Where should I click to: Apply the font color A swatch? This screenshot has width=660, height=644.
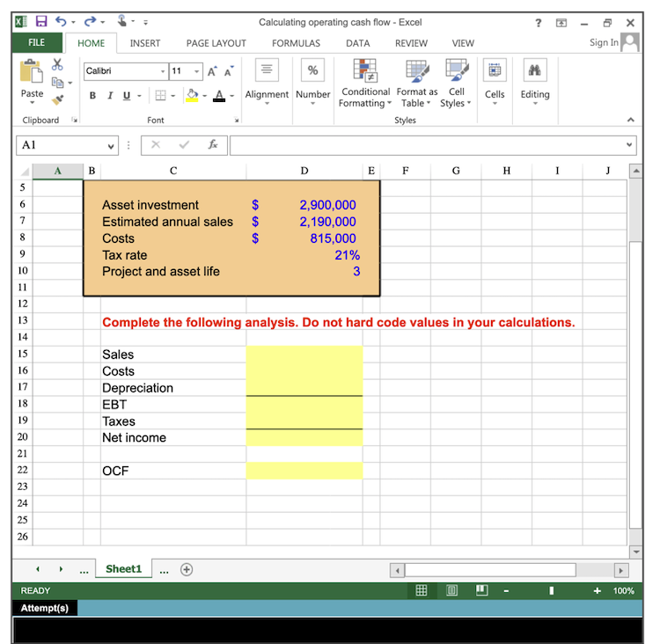(219, 96)
